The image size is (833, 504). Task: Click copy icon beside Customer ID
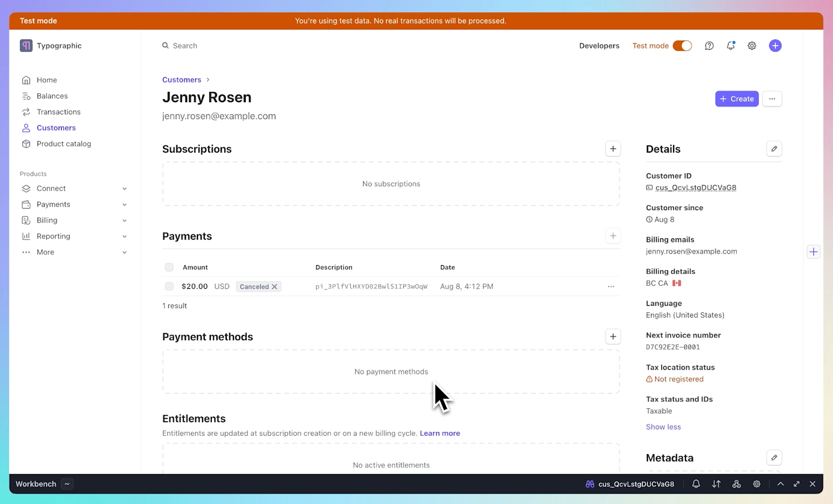[x=649, y=188]
